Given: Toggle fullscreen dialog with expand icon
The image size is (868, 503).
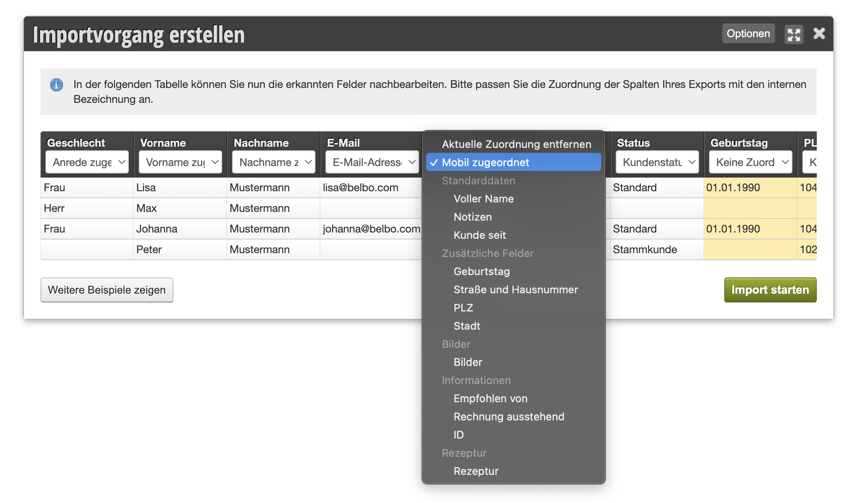Looking at the screenshot, I should coord(794,34).
